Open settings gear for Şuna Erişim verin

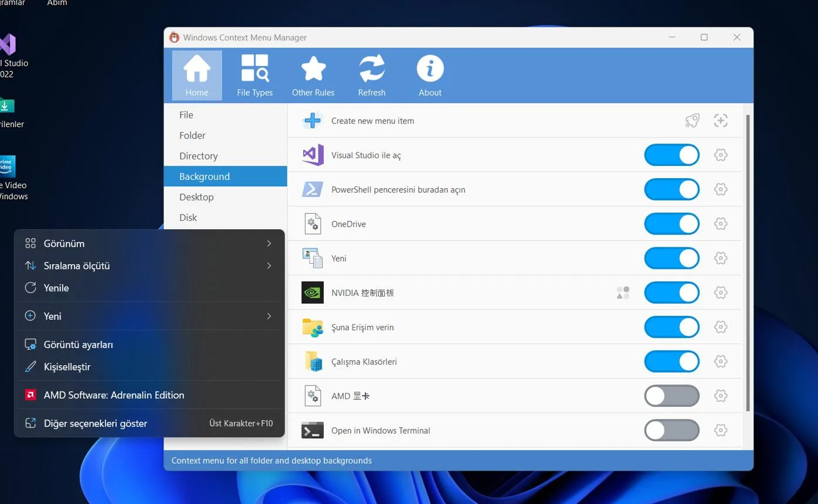tap(721, 327)
